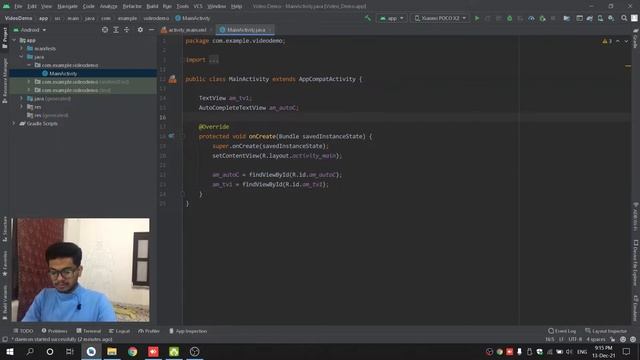Image resolution: width=640 pixels, height=360 pixels.
Task: Click onCreate method name in editor
Action: point(262,136)
